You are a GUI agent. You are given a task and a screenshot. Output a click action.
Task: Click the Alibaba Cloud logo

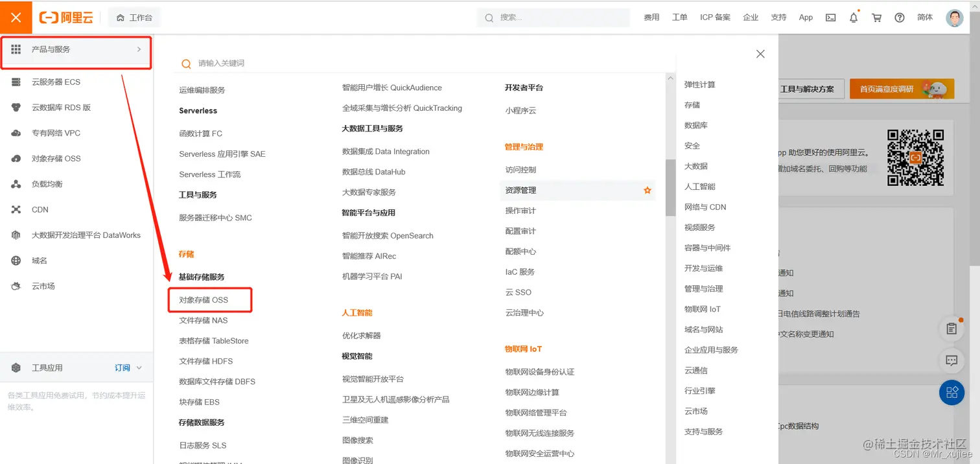pos(65,17)
